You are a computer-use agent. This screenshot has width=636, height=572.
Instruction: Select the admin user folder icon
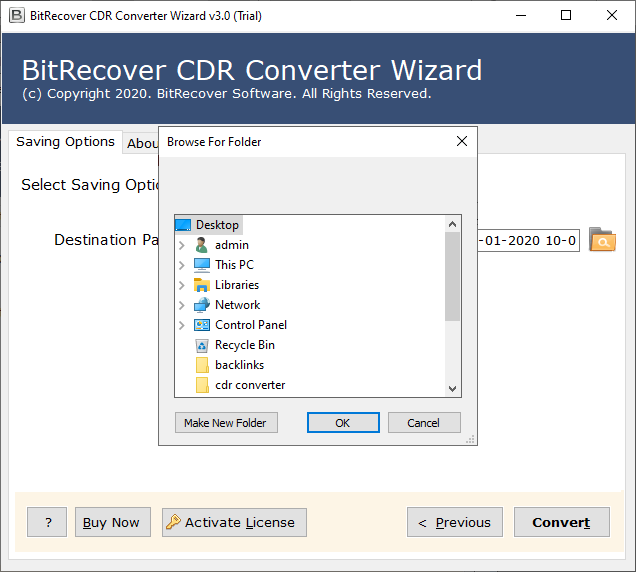[x=202, y=245]
